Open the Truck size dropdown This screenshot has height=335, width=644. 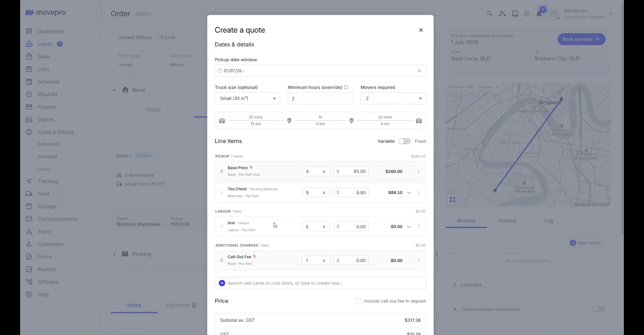tap(247, 98)
